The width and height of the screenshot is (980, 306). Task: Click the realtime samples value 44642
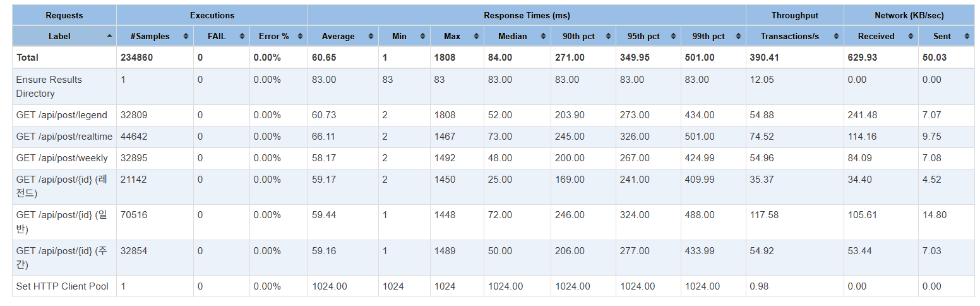133,137
